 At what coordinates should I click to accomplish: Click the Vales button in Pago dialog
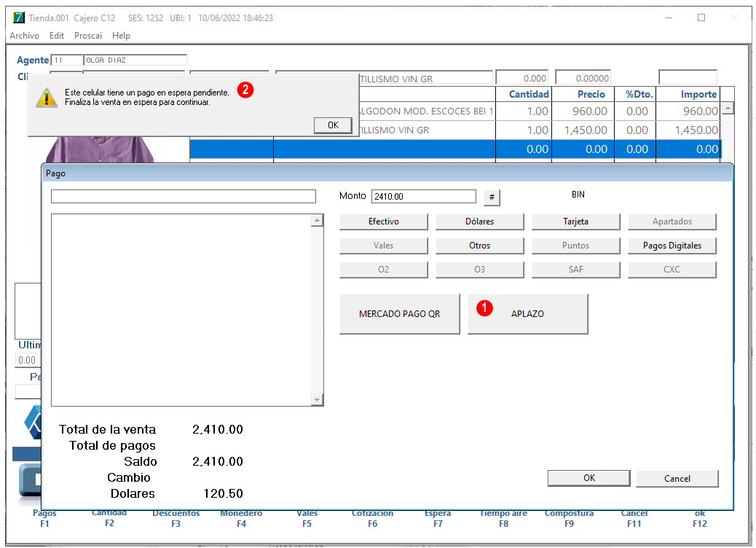[x=384, y=246]
